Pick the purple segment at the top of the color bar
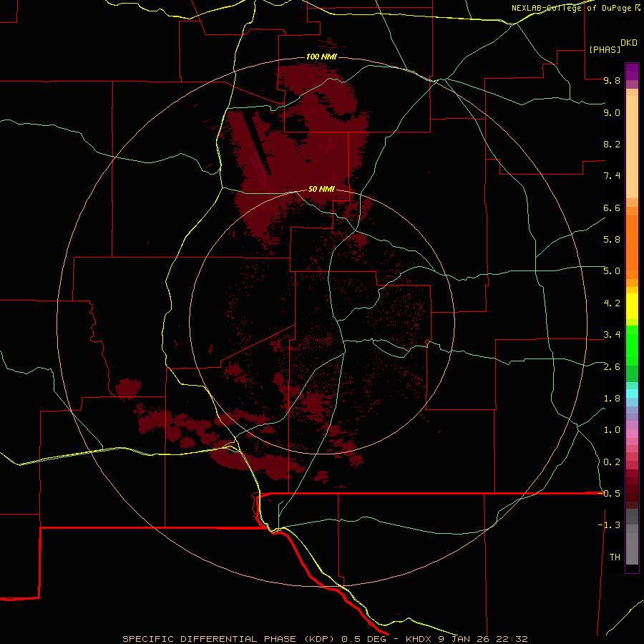 [632, 72]
